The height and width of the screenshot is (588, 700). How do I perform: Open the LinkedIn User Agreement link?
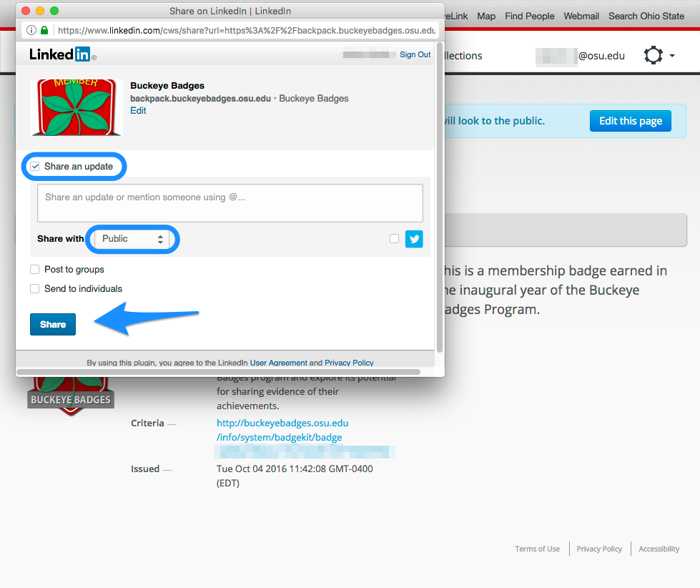pyautogui.click(x=279, y=363)
